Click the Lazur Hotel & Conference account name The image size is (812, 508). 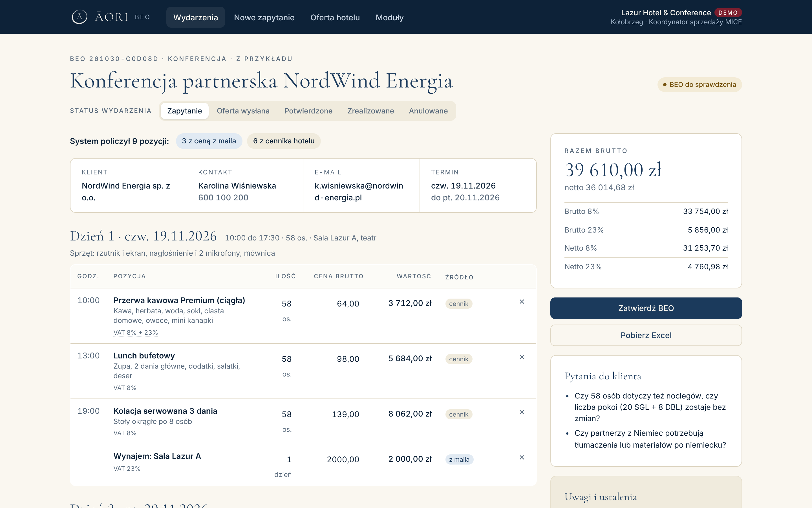666,13
